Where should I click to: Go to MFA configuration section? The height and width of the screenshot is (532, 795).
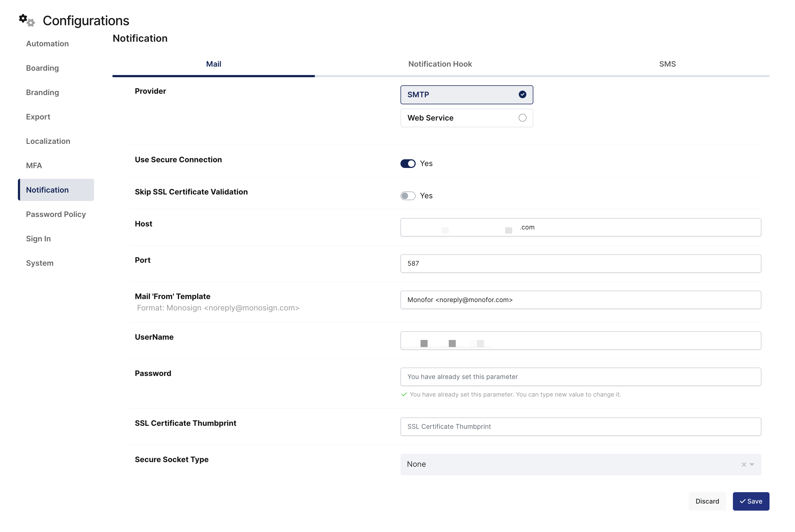[x=34, y=166]
